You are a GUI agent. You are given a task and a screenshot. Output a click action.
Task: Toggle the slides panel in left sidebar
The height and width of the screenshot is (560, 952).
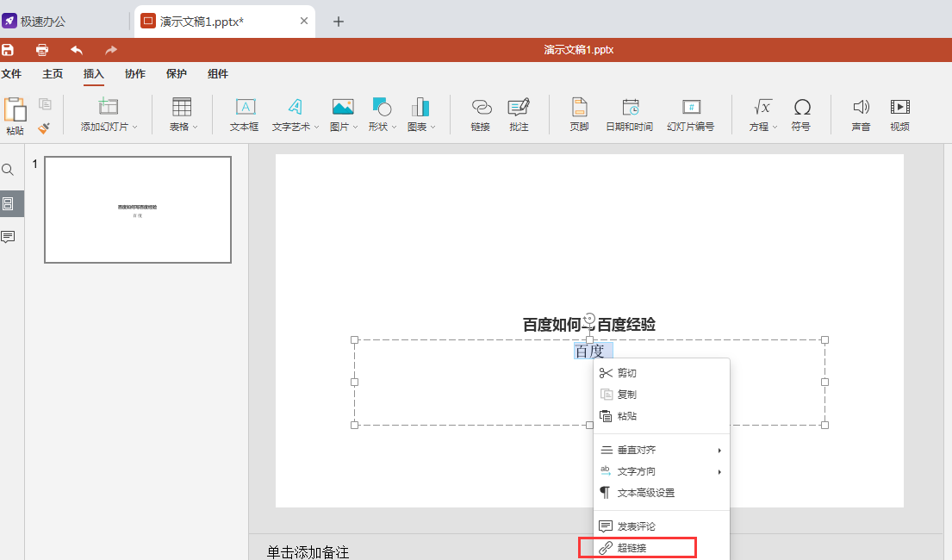coord(8,203)
